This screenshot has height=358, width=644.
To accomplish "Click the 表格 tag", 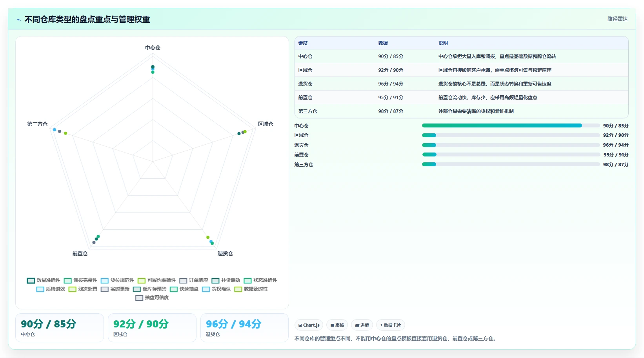I will pyautogui.click(x=337, y=325).
